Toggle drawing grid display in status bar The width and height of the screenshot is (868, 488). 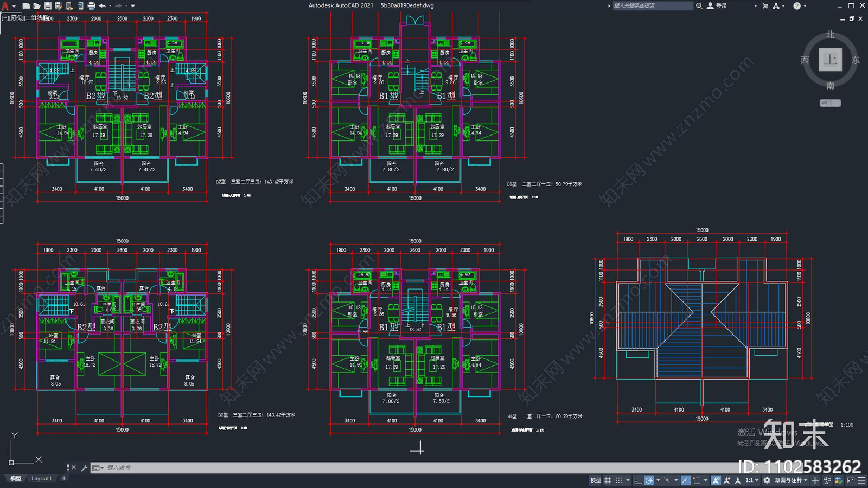point(608,480)
